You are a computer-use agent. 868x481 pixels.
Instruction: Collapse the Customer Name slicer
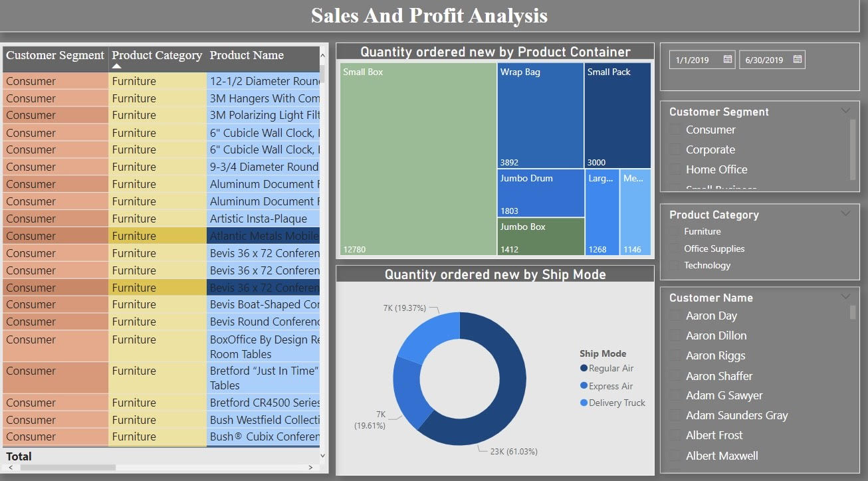[845, 296]
